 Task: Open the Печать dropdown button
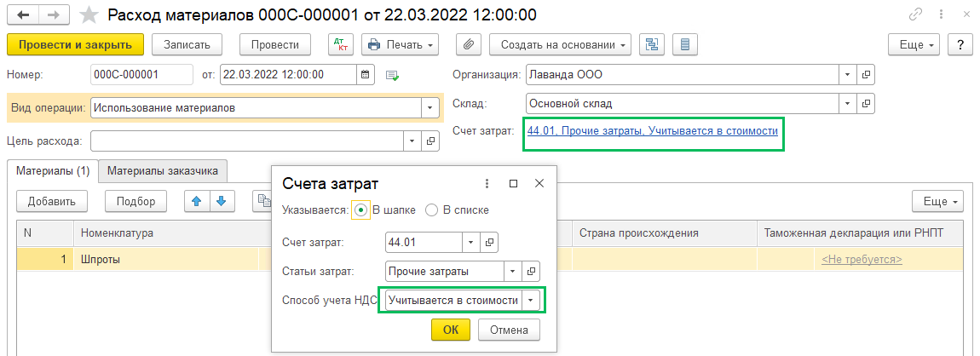[x=400, y=44]
